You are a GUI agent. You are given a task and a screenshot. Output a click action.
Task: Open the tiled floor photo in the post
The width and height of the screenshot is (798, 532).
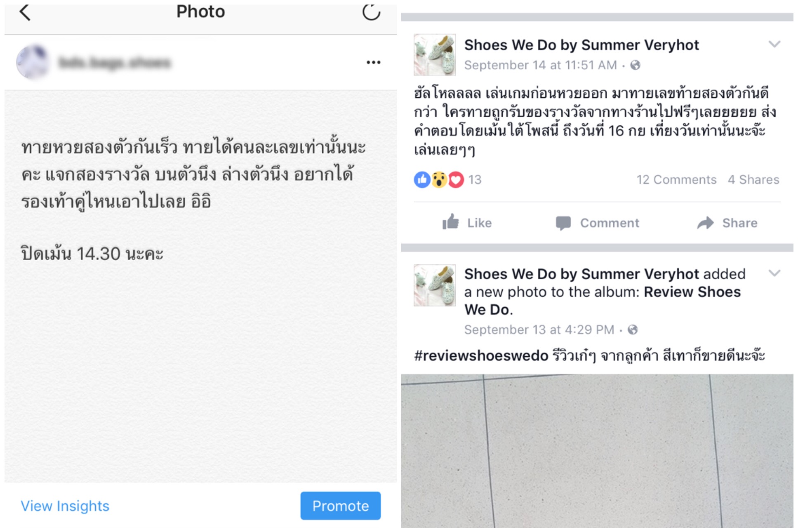click(597, 451)
